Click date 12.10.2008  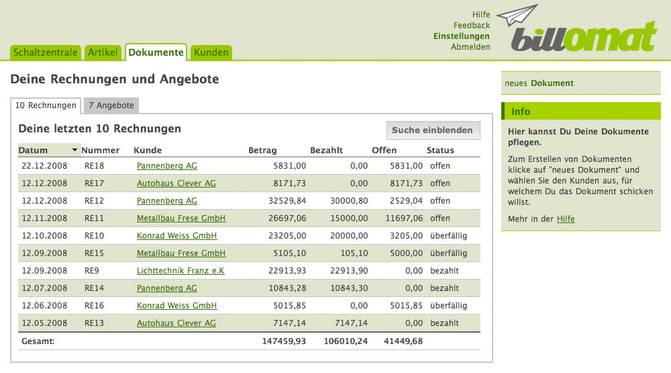[x=45, y=236]
